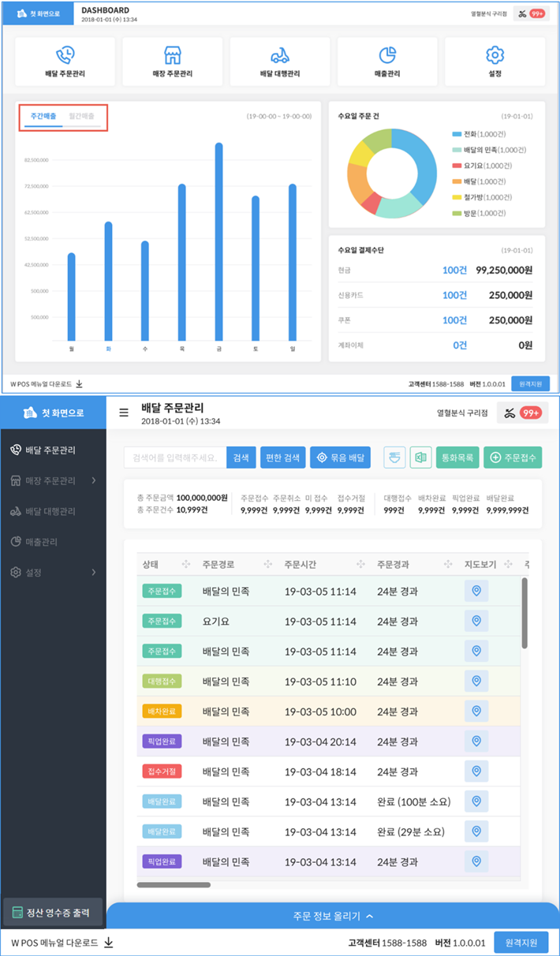
Task: Open the 통화목록 call list
Action: point(457,457)
